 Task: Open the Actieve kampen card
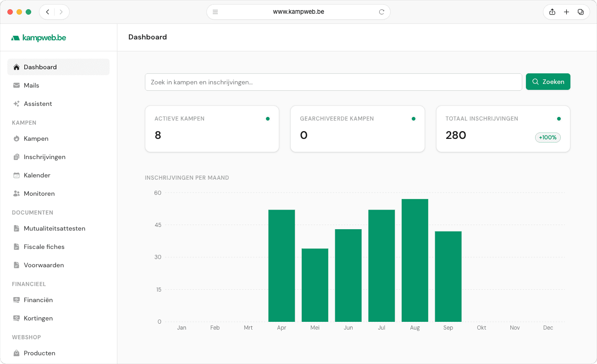click(212, 129)
